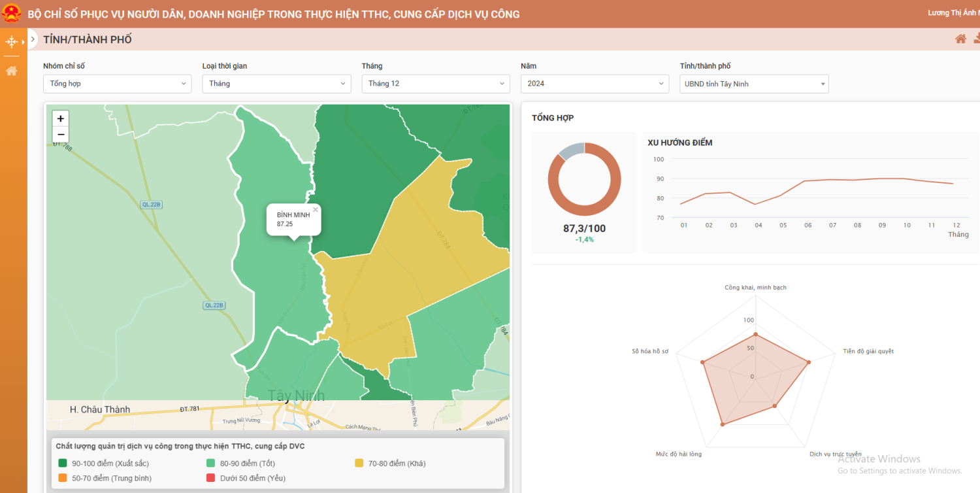The height and width of the screenshot is (493, 980).
Task: Click the donut chart score ring
Action: (x=584, y=179)
